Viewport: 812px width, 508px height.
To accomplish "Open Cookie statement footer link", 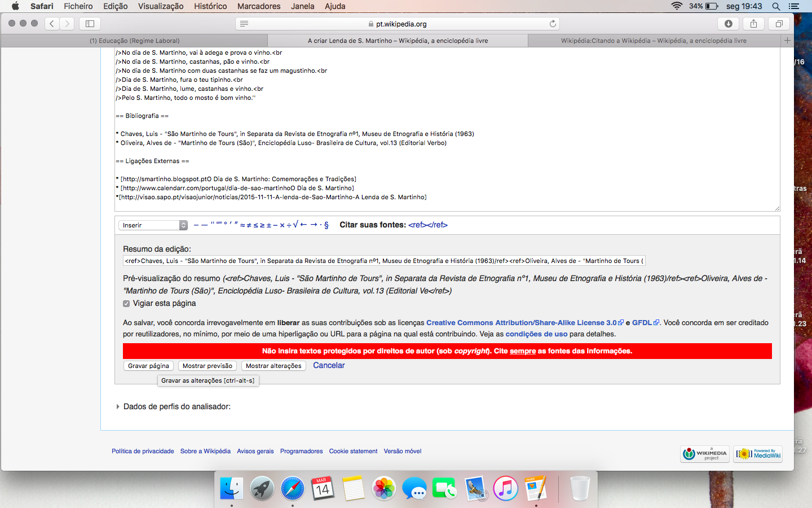I will click(x=353, y=451).
